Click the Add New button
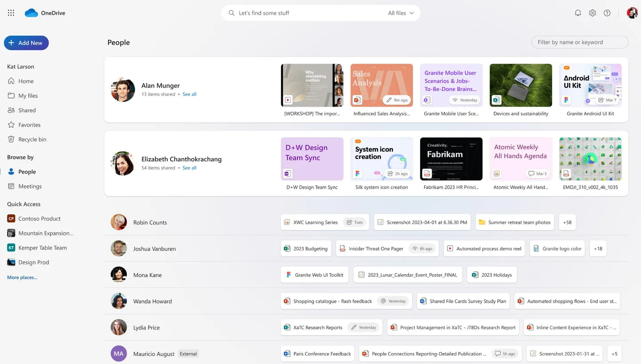Viewport: 641px width, 364px height. click(x=26, y=43)
